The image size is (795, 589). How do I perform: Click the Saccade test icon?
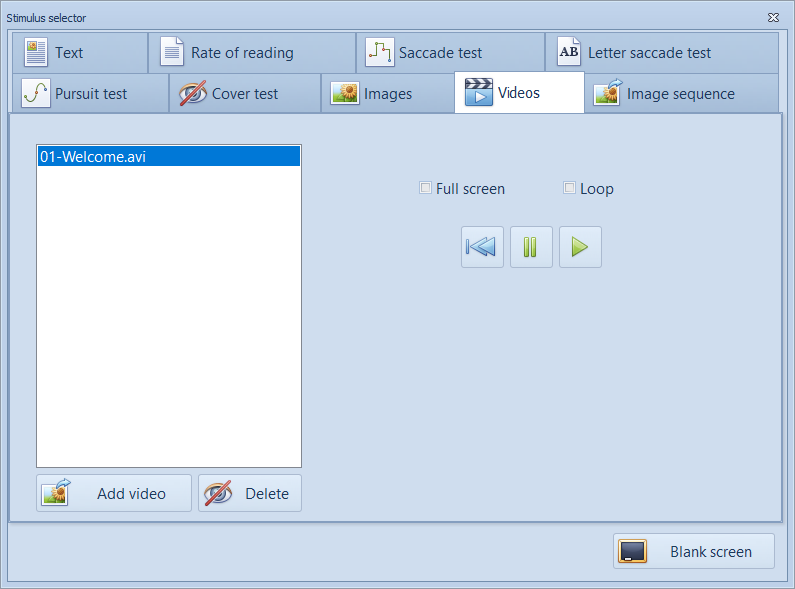pyautogui.click(x=379, y=52)
